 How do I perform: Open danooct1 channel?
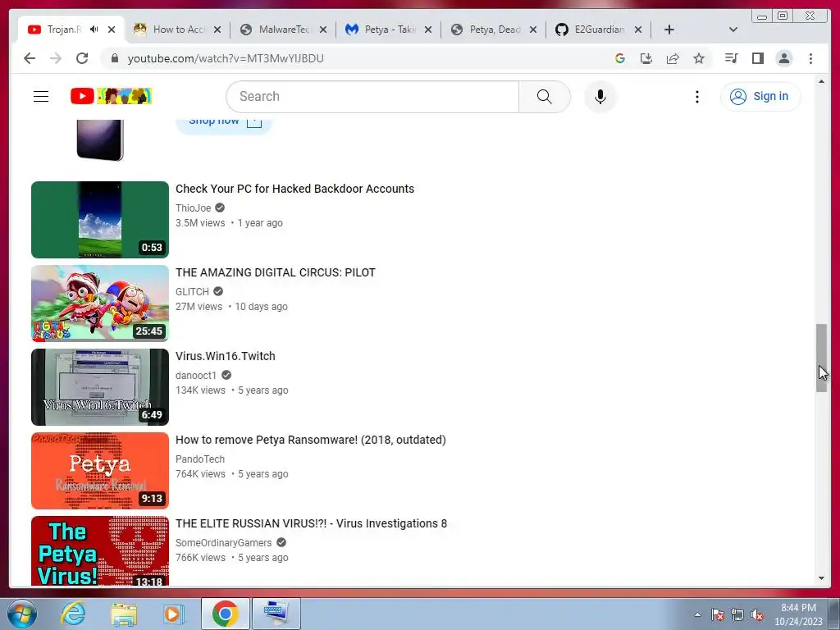196,375
